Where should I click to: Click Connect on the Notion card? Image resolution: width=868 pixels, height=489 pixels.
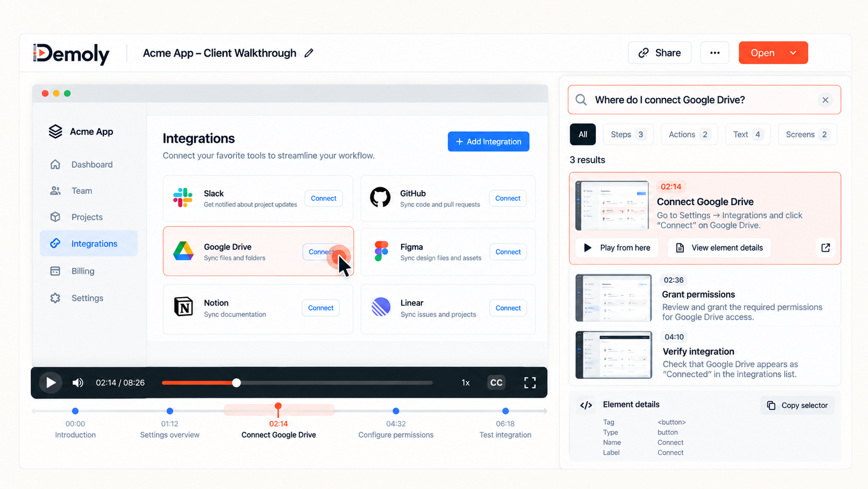[x=321, y=308]
